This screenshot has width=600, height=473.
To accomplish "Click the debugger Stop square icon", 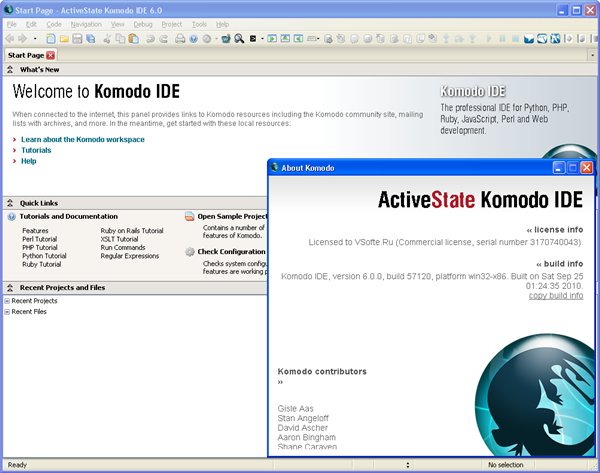I will tap(515, 39).
